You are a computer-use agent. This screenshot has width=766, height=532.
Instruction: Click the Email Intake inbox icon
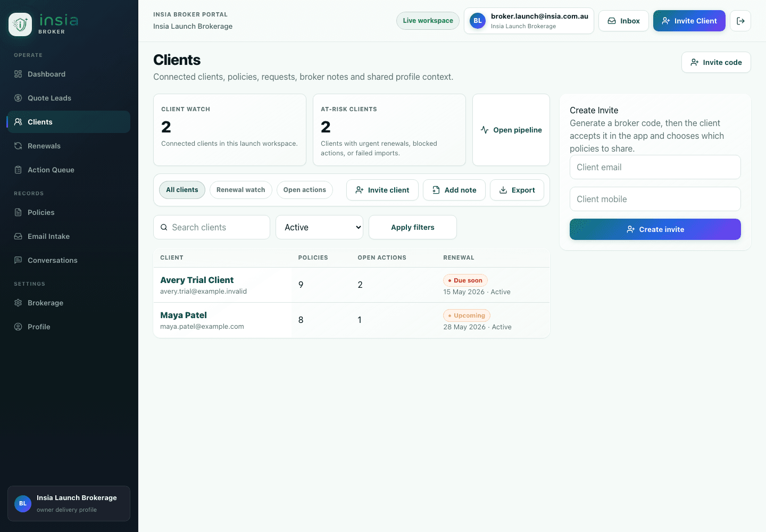click(18, 236)
